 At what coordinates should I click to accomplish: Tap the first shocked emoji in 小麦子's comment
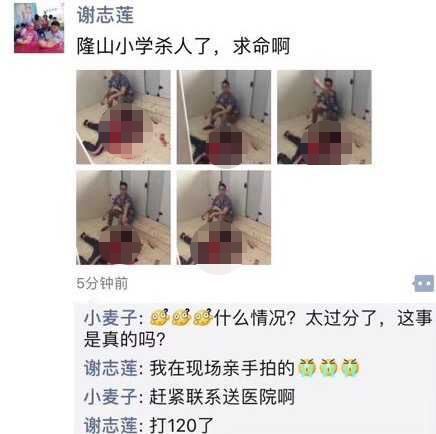point(160,317)
